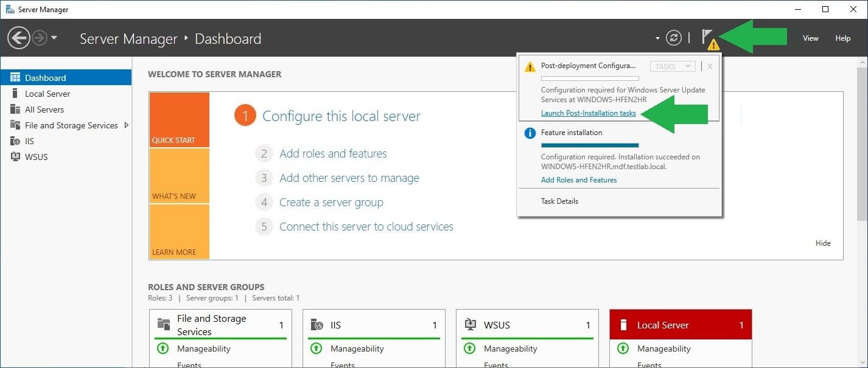Image resolution: width=868 pixels, height=368 pixels.
Task: Click Launch Post-Installation tasks link
Action: (x=588, y=113)
